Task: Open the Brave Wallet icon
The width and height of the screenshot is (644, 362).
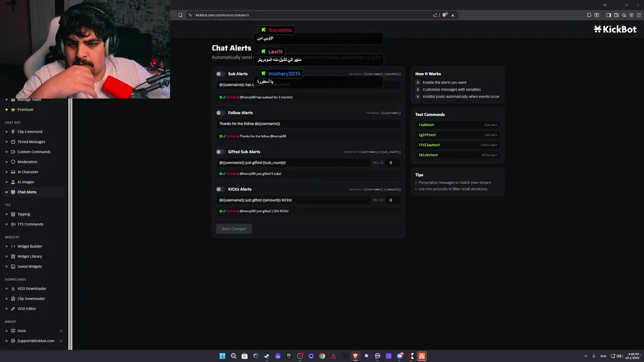Action: pos(616,15)
